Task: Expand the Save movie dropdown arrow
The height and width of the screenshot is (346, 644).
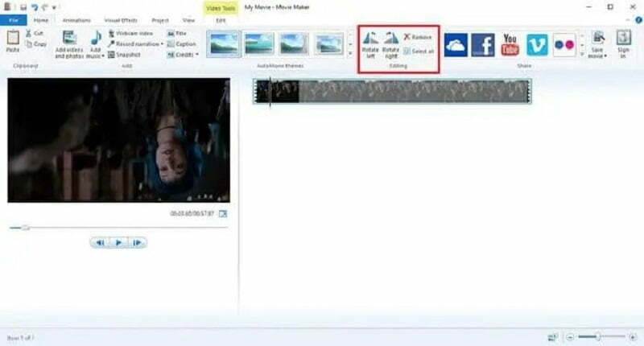Action: 605,56
